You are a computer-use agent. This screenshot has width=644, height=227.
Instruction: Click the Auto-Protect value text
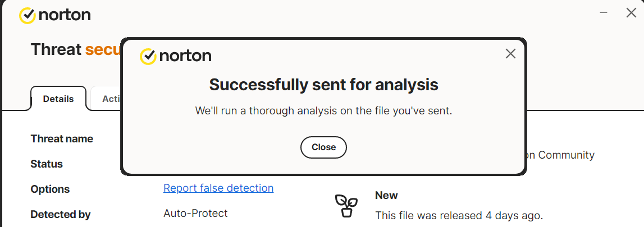[195, 214]
